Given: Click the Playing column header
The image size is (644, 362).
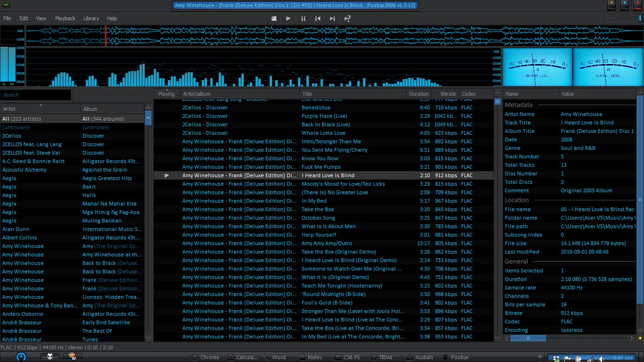Looking at the screenshot, I should click(167, 94).
